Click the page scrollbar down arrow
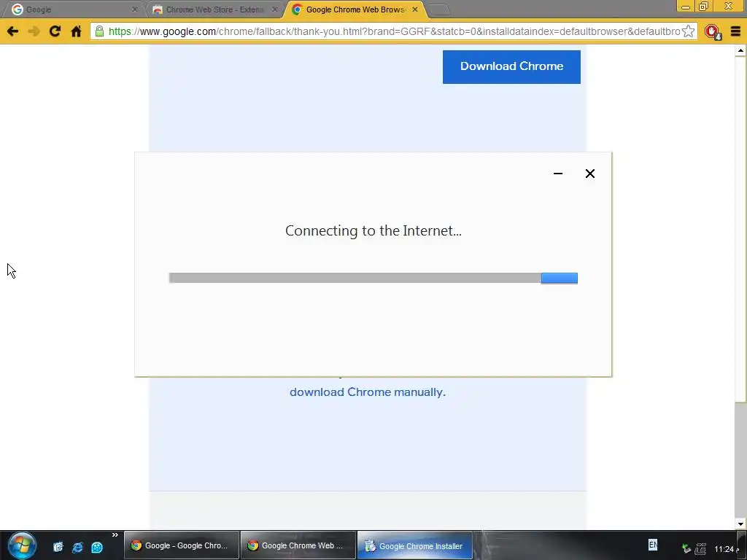The height and width of the screenshot is (560, 747). tap(740, 524)
